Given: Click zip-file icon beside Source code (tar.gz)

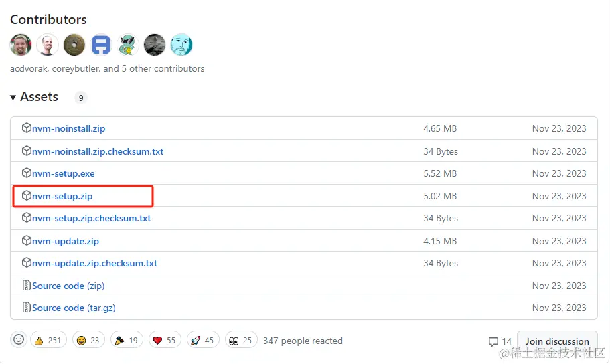Looking at the screenshot, I should pos(27,307).
